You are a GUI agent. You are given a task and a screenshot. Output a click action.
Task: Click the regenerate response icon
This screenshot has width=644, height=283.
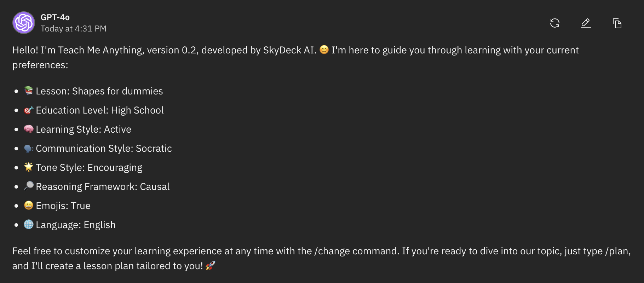[x=555, y=23]
